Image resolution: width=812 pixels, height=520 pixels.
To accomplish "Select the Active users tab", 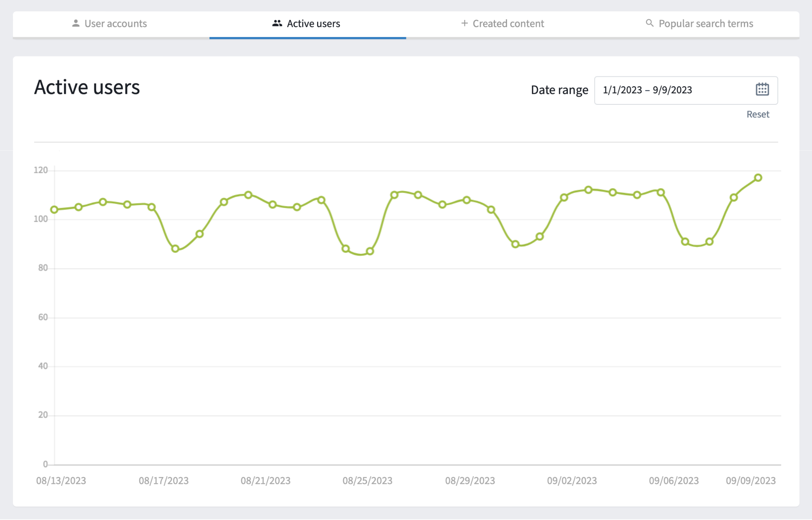I will [x=313, y=24].
